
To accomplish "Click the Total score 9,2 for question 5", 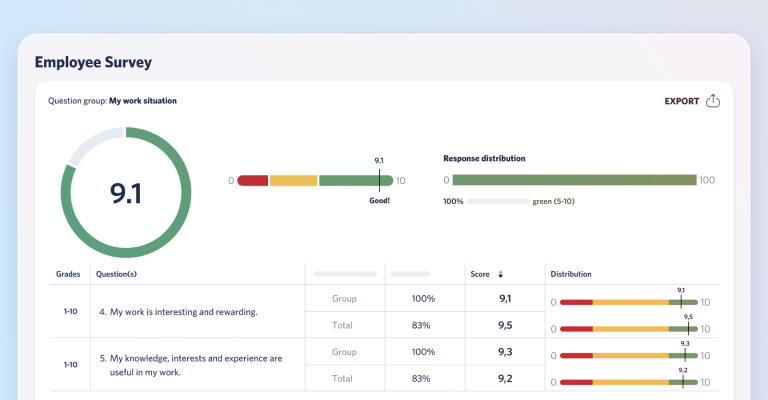I will [x=505, y=378].
